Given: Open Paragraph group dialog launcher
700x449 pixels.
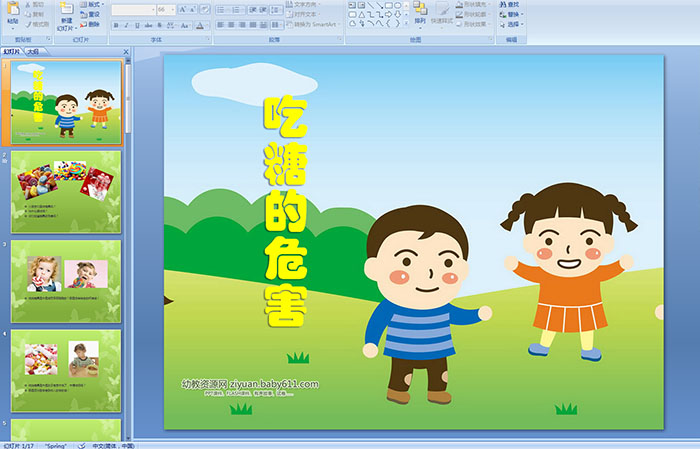Looking at the screenshot, I should coord(340,39).
